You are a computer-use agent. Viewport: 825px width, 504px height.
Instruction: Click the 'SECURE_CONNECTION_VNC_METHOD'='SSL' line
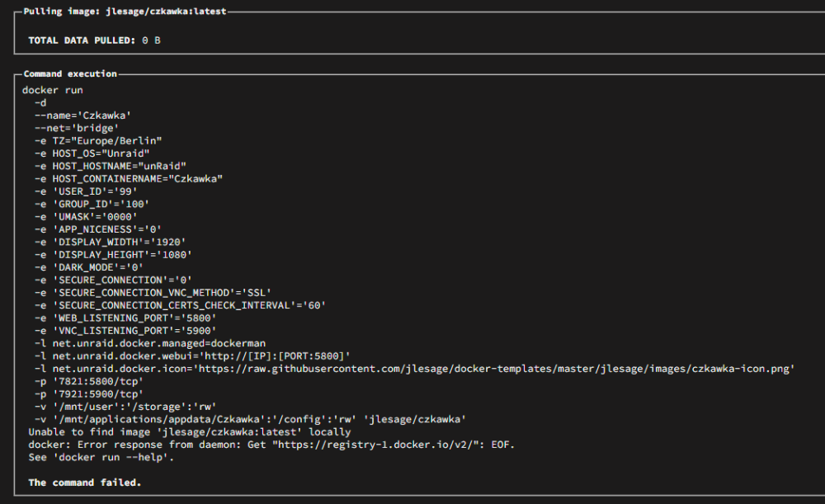[x=153, y=293]
